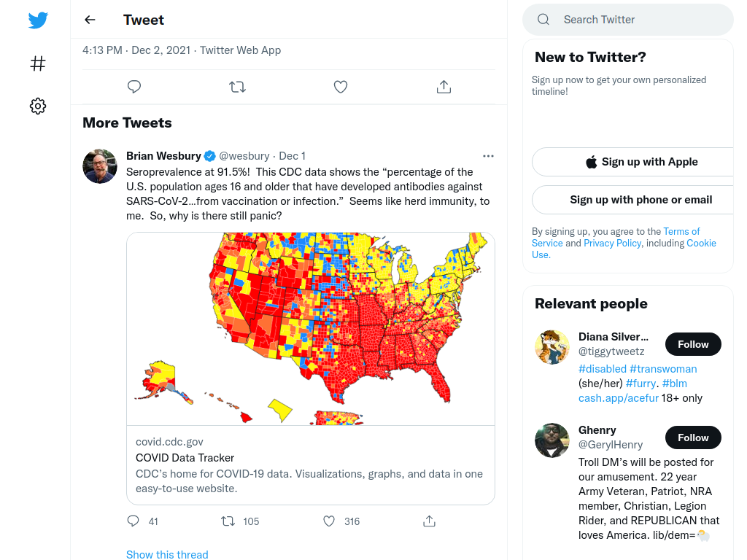Open the Privacy Policy link
The height and width of the screenshot is (560, 747).
click(x=612, y=244)
